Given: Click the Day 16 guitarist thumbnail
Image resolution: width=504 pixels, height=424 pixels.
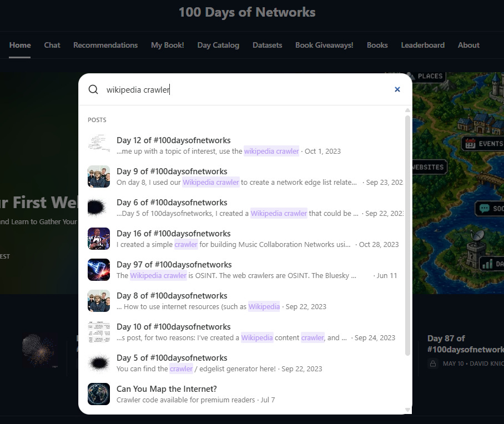Looking at the screenshot, I should tap(99, 239).
